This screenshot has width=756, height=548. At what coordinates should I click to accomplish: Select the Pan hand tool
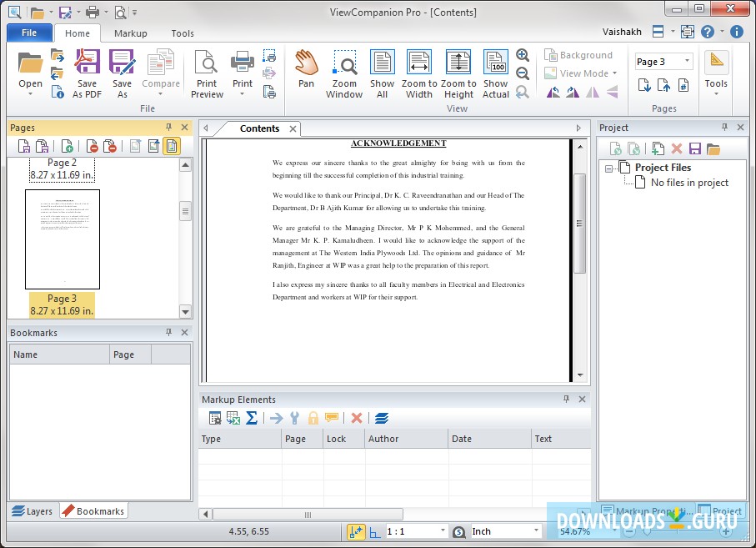(x=306, y=69)
